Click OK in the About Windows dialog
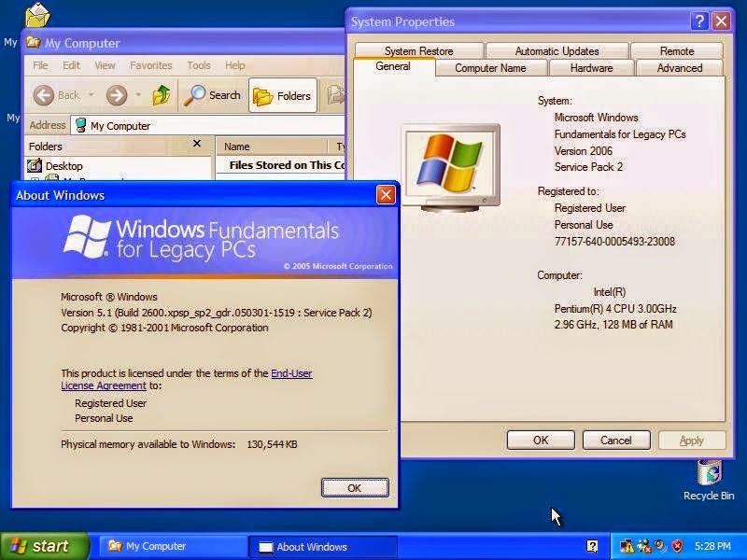This screenshot has width=747, height=560. pos(355,486)
